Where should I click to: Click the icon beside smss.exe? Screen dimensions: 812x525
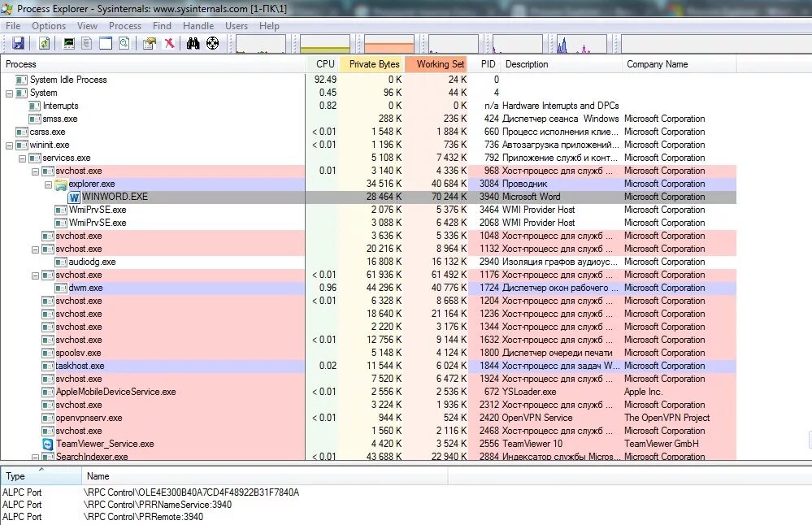(x=35, y=119)
